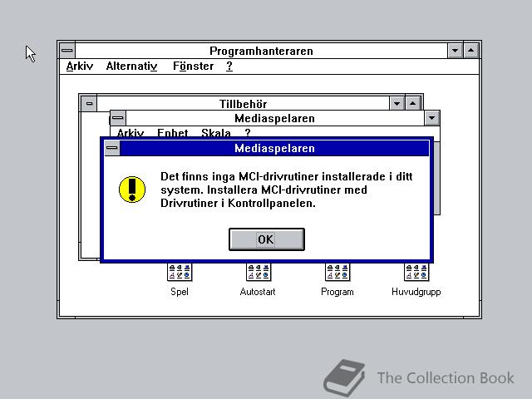Select the Program group icon
Viewport: 532px width, 399px height.
[337, 272]
